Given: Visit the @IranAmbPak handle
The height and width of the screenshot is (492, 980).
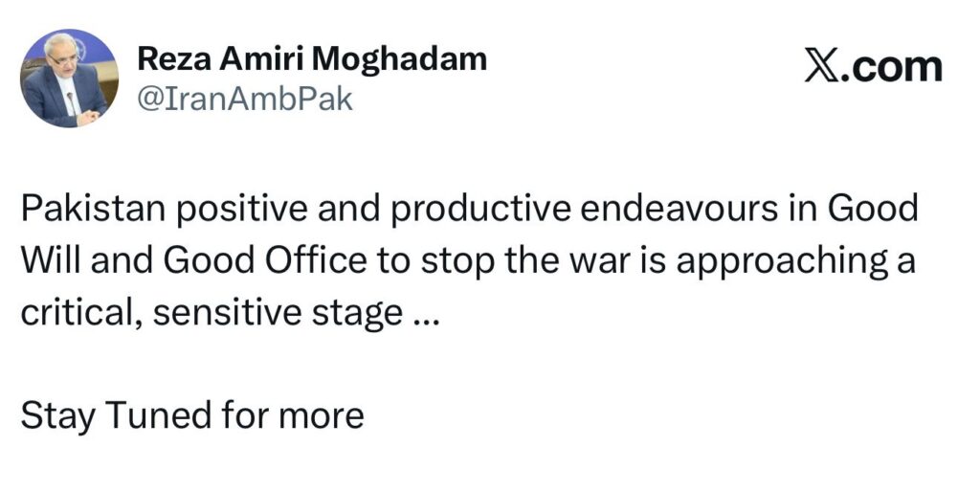Looking at the screenshot, I should coord(245,100).
